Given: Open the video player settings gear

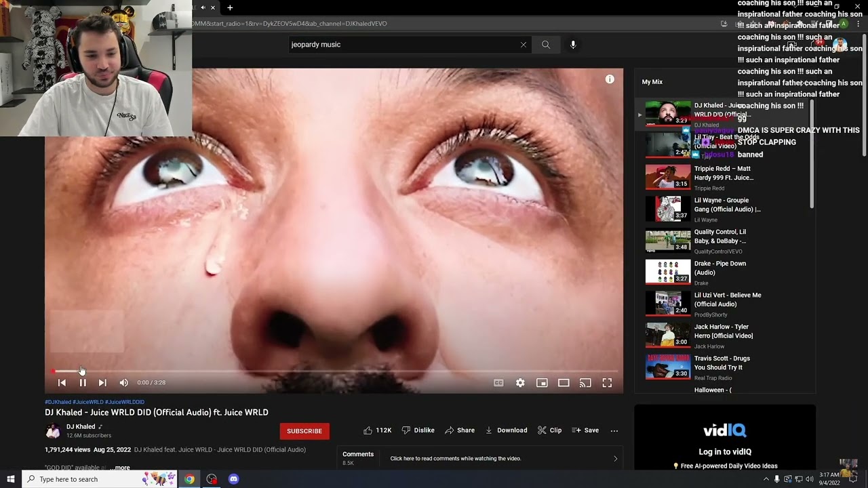Looking at the screenshot, I should [x=520, y=383].
